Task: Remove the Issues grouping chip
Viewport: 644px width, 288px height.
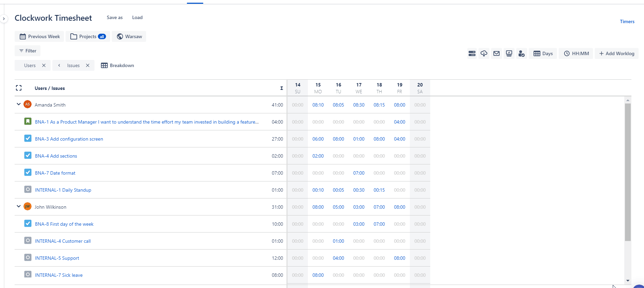Action: click(88, 65)
